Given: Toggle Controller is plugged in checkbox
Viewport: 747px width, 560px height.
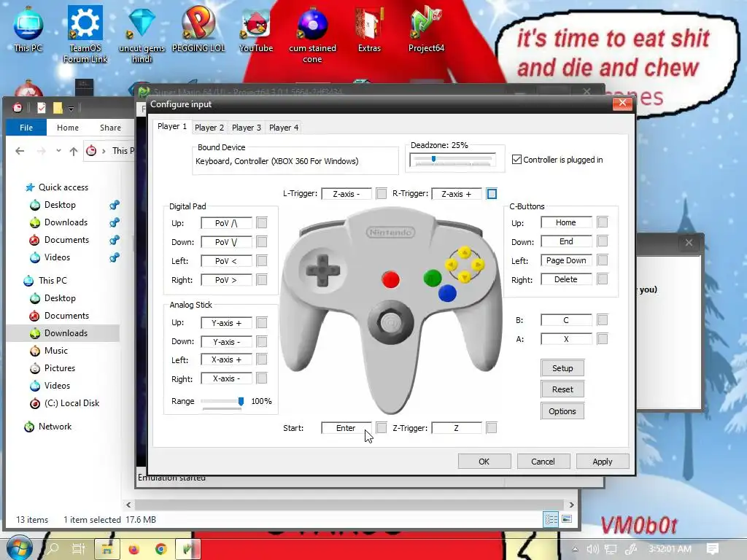Looking at the screenshot, I should pyautogui.click(x=516, y=160).
